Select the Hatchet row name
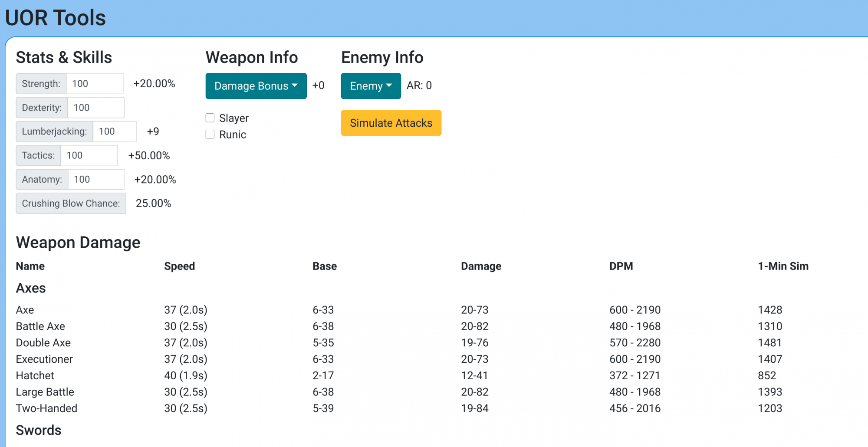This screenshot has width=868, height=447. [x=35, y=375]
